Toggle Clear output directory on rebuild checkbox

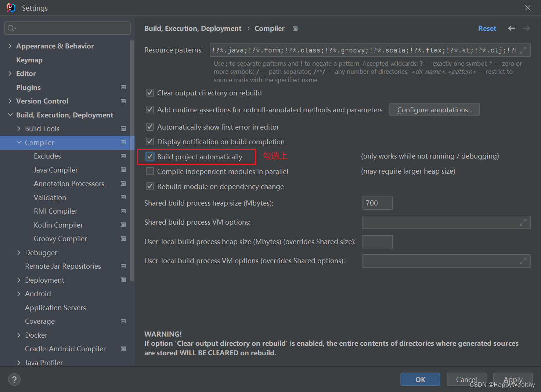150,92
